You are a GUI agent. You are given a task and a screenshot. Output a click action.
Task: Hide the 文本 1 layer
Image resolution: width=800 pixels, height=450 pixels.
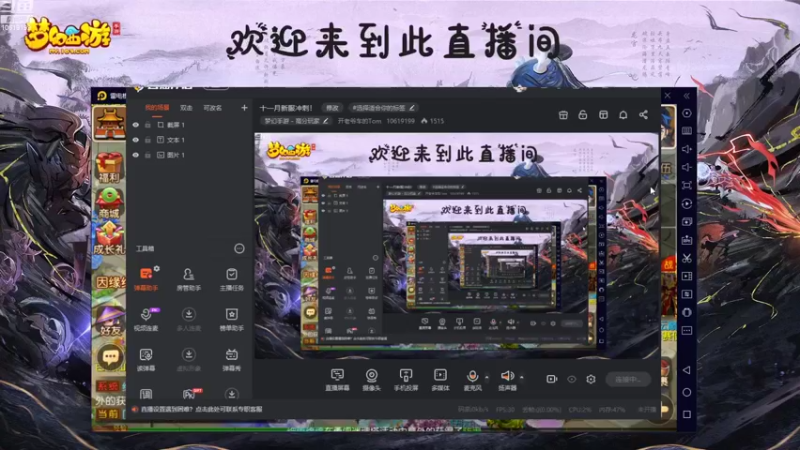click(x=136, y=140)
